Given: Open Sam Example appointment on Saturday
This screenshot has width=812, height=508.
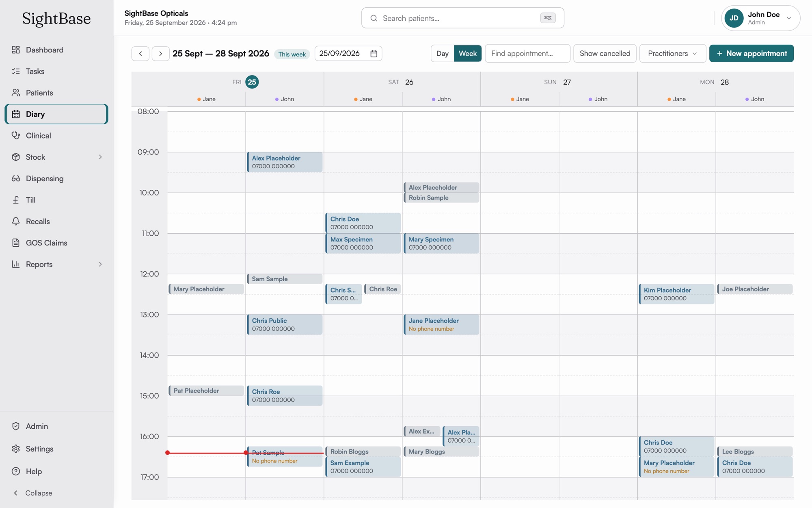Looking at the screenshot, I should 363,467.
